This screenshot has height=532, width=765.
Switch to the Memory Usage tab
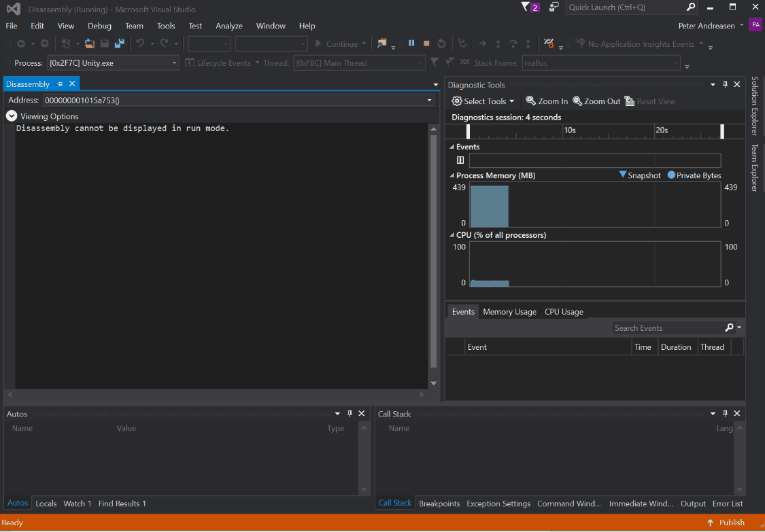(509, 311)
